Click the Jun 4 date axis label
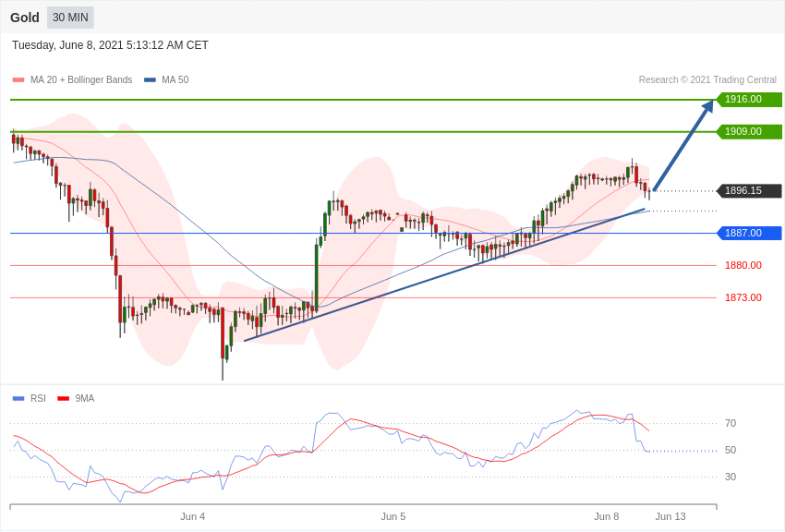785x532 pixels. (x=193, y=516)
